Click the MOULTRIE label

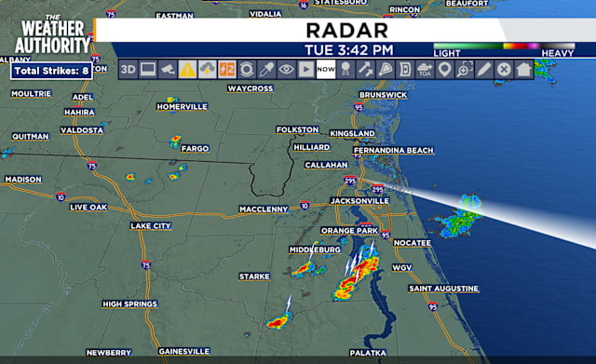(x=31, y=93)
